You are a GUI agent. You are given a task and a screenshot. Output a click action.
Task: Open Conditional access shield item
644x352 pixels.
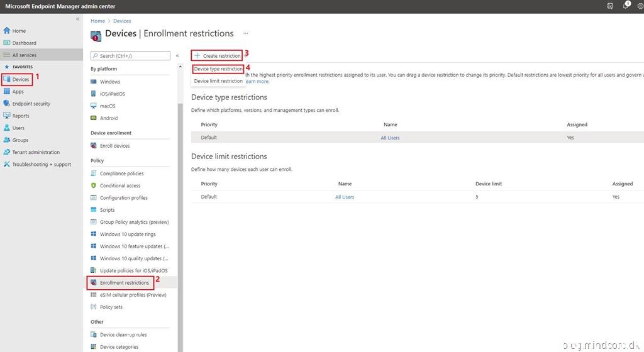pyautogui.click(x=94, y=185)
